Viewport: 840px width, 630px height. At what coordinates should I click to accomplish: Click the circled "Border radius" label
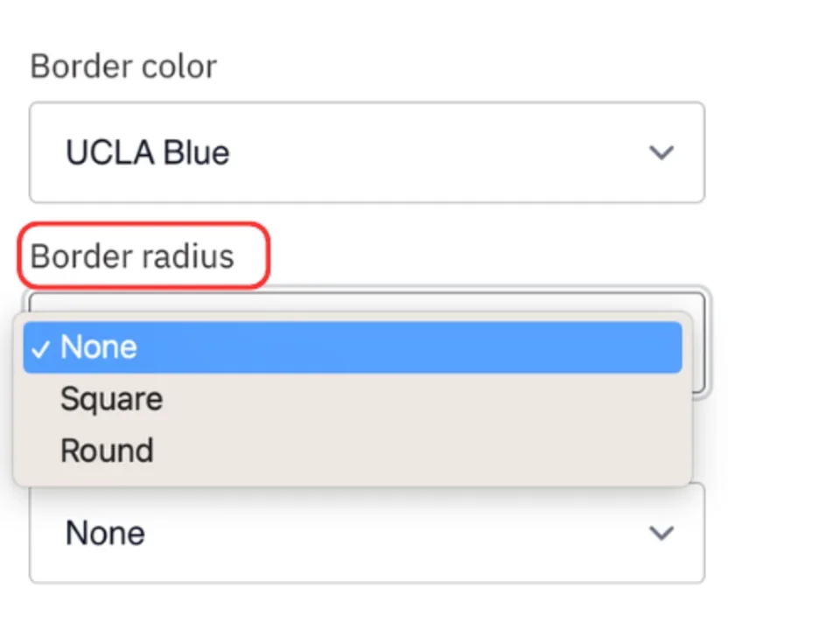click(x=131, y=255)
